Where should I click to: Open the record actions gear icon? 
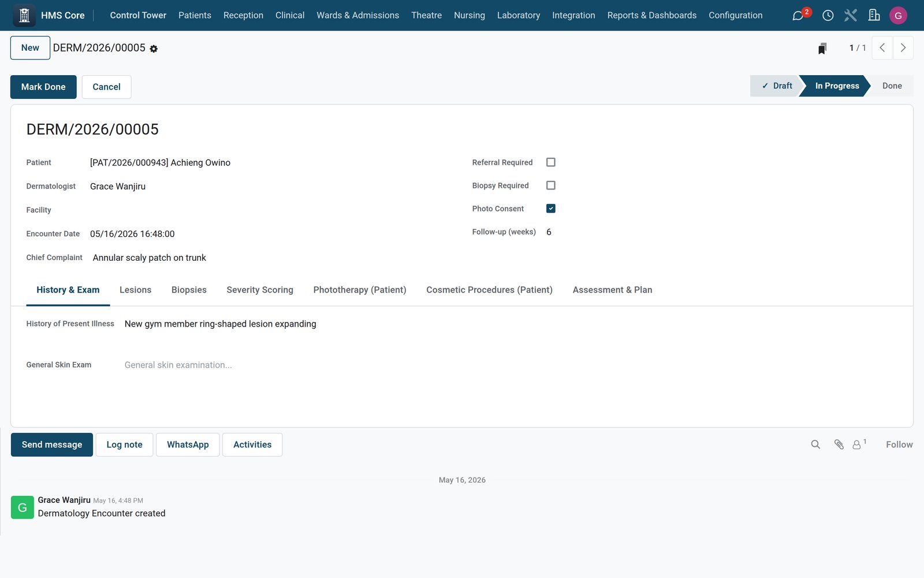coord(154,49)
